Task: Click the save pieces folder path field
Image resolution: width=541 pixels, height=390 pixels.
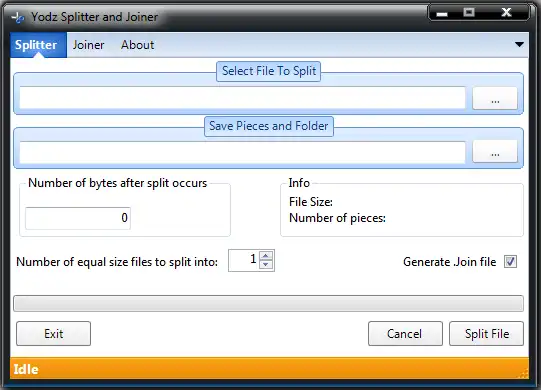Action: pyautogui.click(x=243, y=152)
